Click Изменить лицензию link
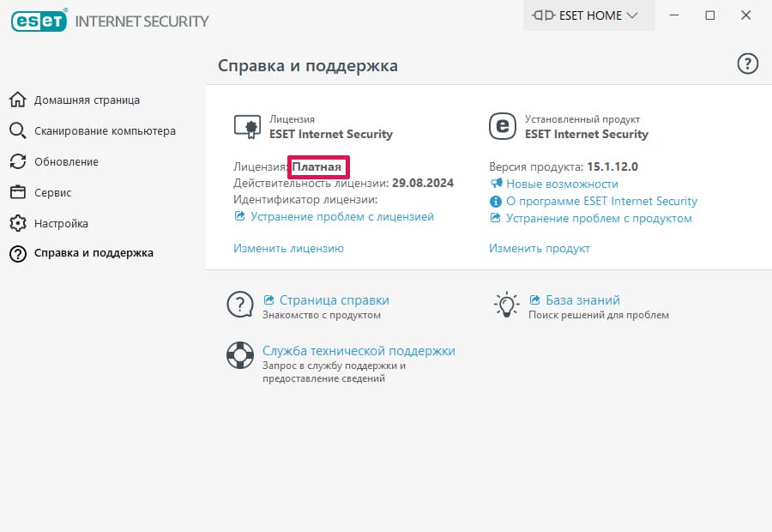The width and height of the screenshot is (772, 532). click(x=288, y=248)
